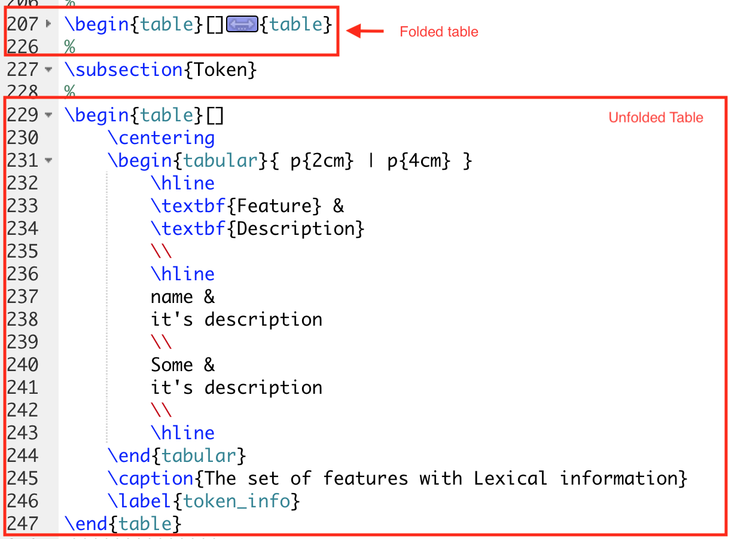Click line number 229 in the gutter
The height and width of the screenshot is (539, 756).
[x=22, y=115]
